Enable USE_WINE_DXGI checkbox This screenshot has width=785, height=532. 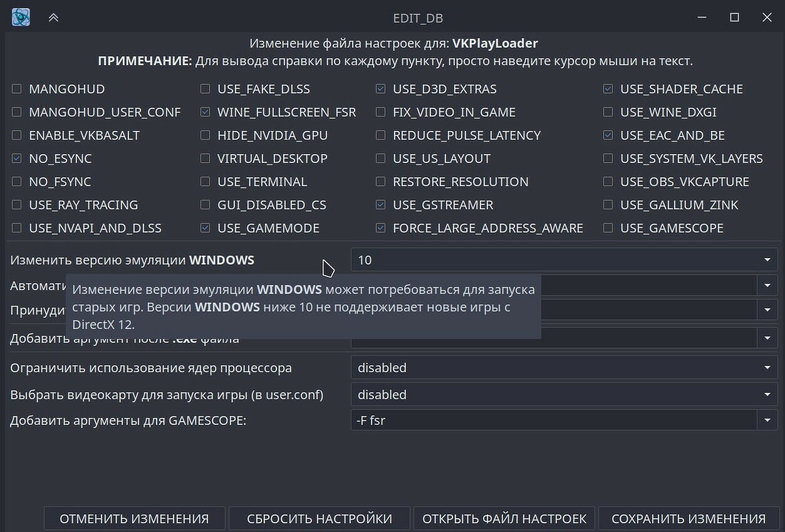pyautogui.click(x=608, y=112)
